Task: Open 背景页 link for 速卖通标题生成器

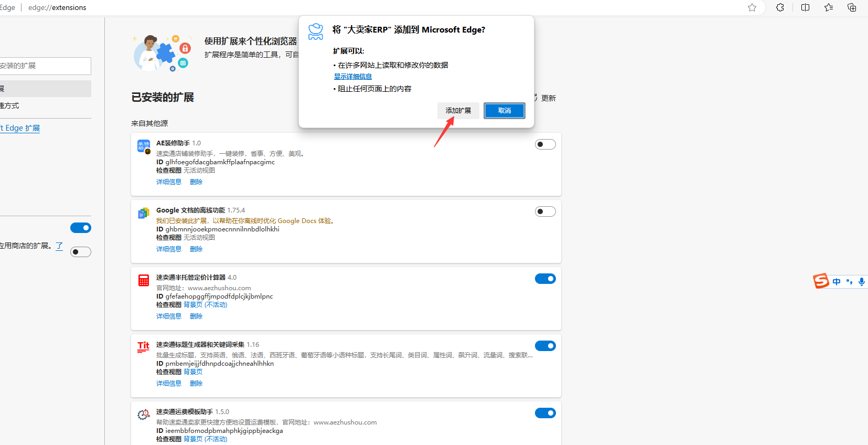Action: [x=193, y=372]
